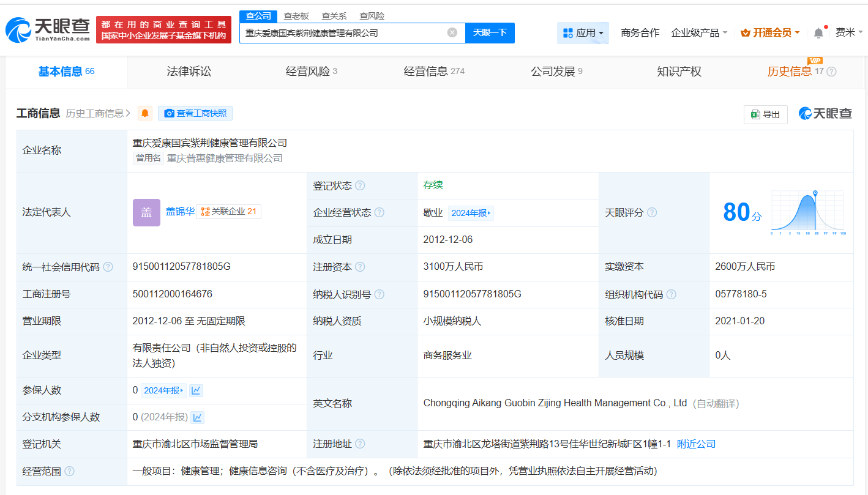Expand the 应用 dropdown menu
This screenshot has width=868, height=495.
click(582, 32)
